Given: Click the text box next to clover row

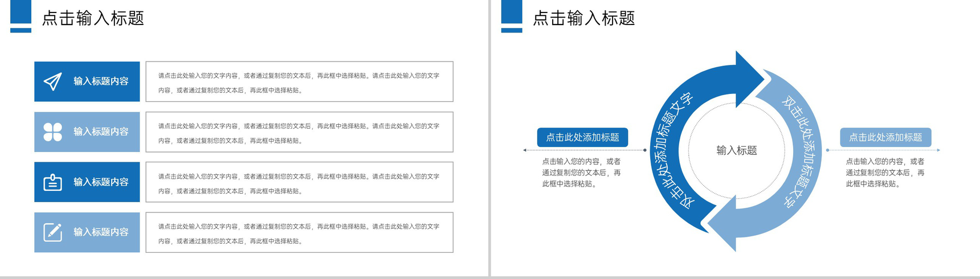Looking at the screenshot, I should click(299, 132).
